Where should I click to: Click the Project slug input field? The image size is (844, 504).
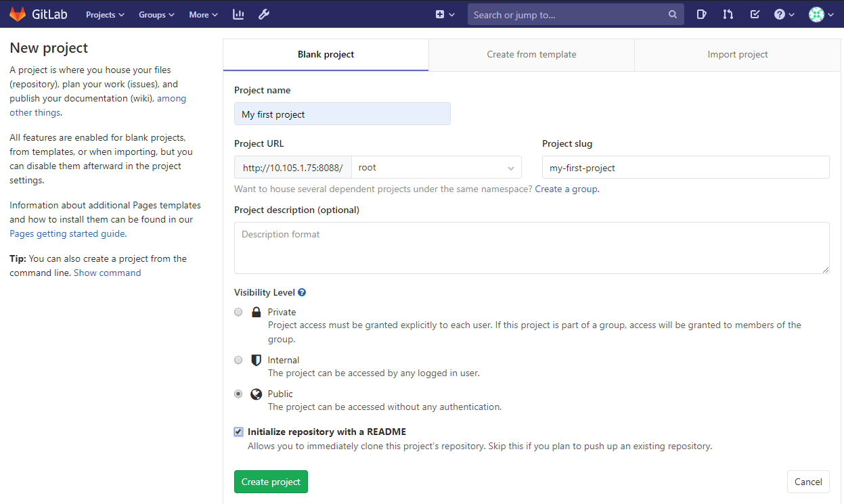686,167
